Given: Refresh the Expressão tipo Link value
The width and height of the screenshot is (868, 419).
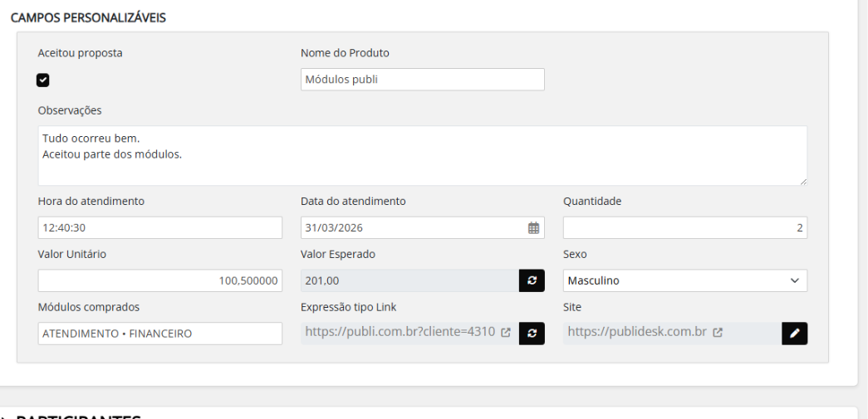Looking at the screenshot, I should (x=532, y=333).
